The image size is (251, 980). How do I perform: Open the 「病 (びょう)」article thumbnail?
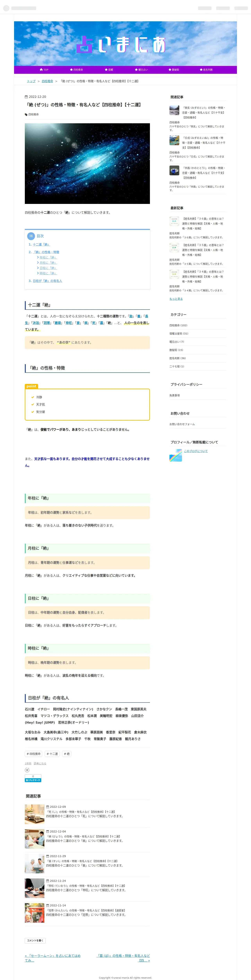[x=35, y=839]
